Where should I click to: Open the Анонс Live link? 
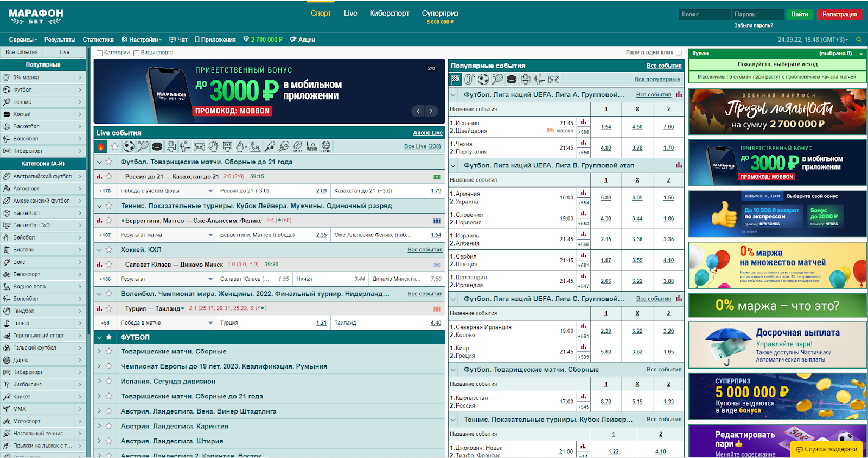point(427,133)
